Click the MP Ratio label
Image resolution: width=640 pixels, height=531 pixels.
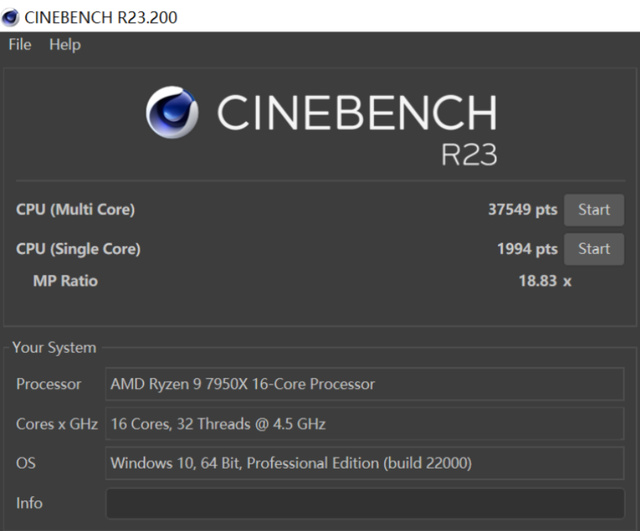[x=65, y=281]
